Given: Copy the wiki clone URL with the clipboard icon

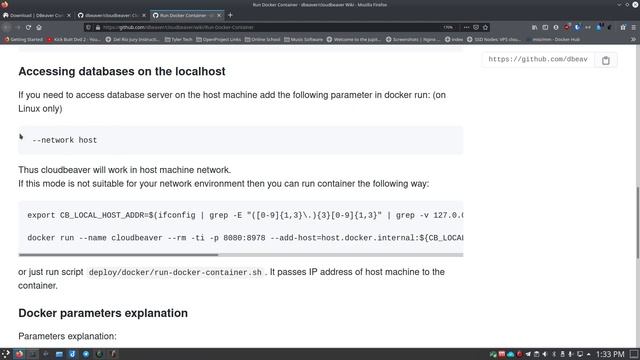Looking at the screenshot, I should pos(606,60).
